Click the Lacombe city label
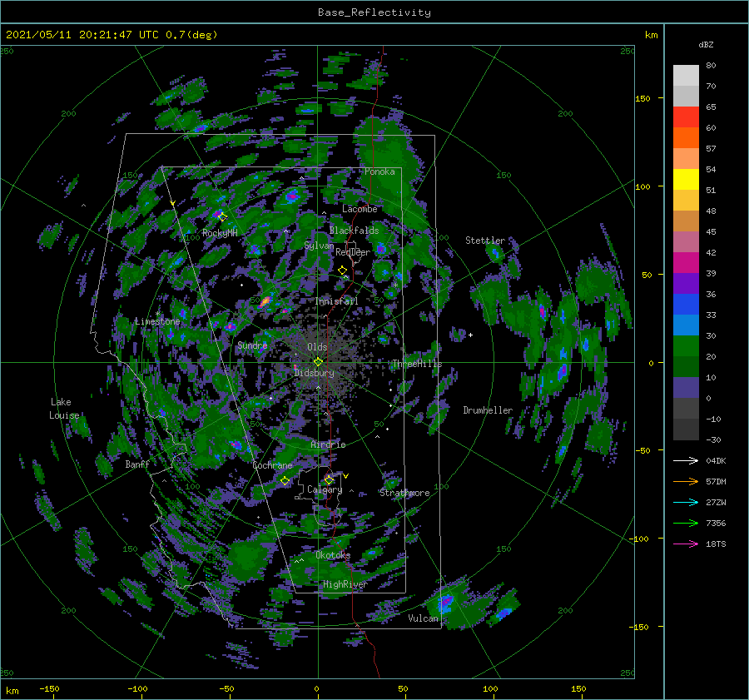Viewport: 749px width, 700px height. click(360, 209)
